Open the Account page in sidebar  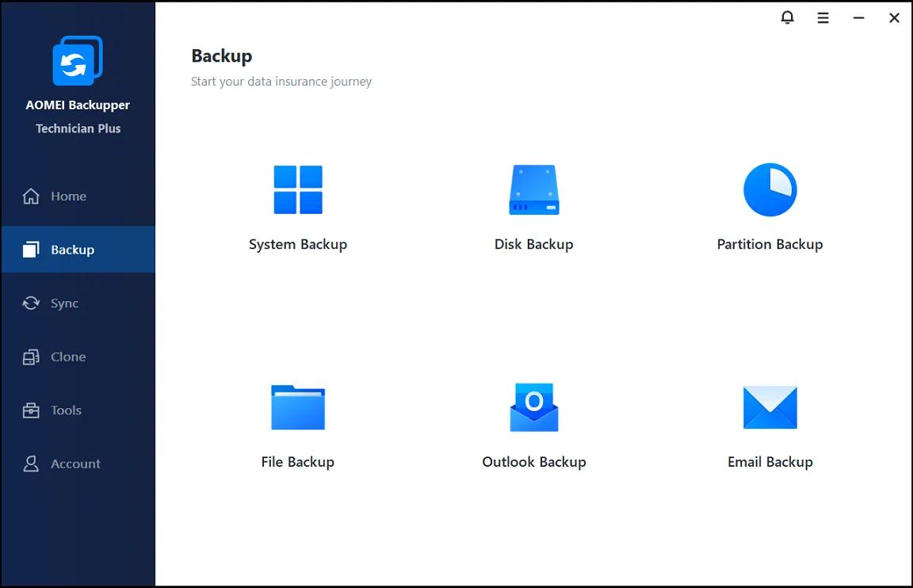coord(75,464)
